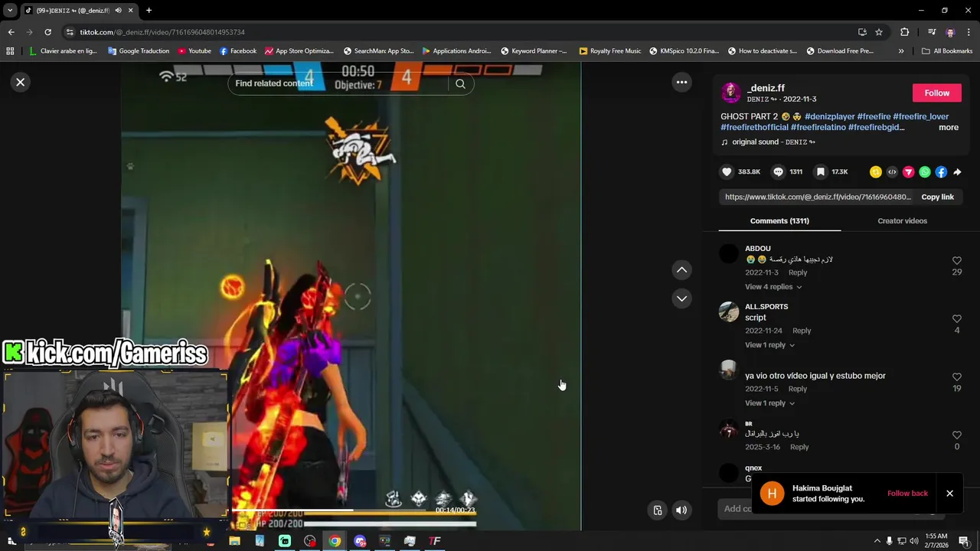980x551 pixels.
Task: Share the video to WhatsApp
Action: tap(925, 172)
